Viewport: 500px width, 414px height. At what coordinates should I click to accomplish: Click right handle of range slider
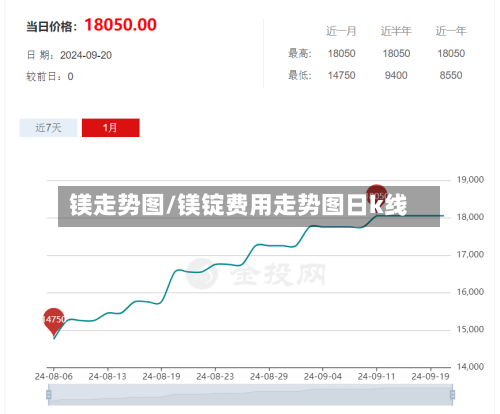click(x=452, y=395)
